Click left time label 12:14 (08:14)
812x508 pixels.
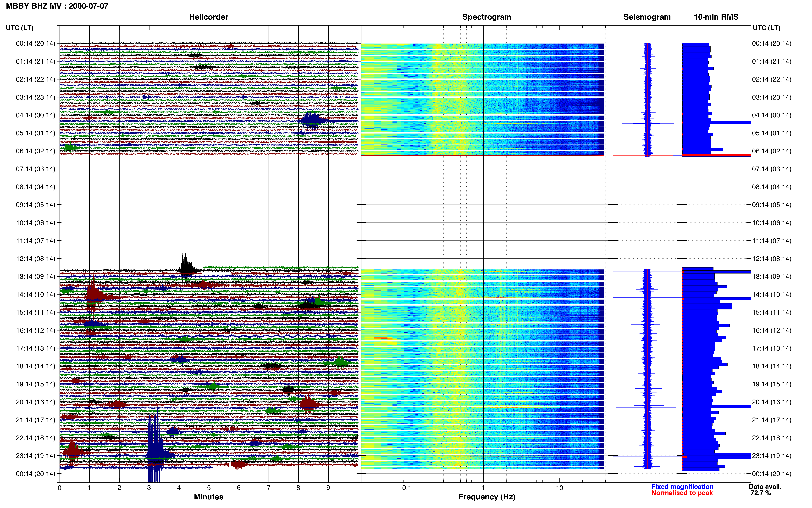point(36,259)
